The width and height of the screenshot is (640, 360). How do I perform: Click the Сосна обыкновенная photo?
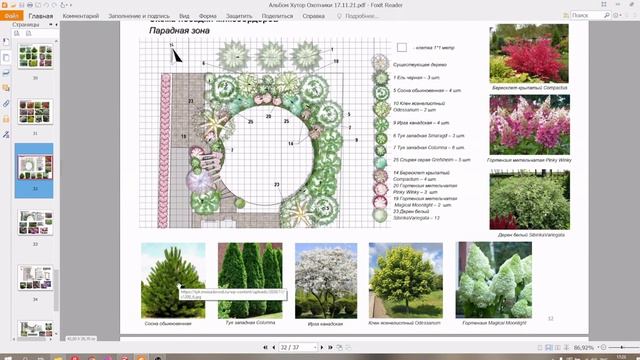pyautogui.click(x=173, y=280)
